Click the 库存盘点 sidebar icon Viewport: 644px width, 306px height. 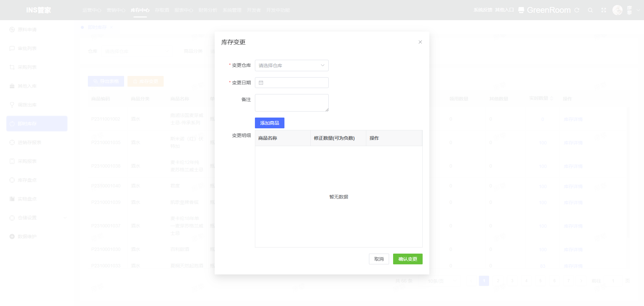(12, 180)
